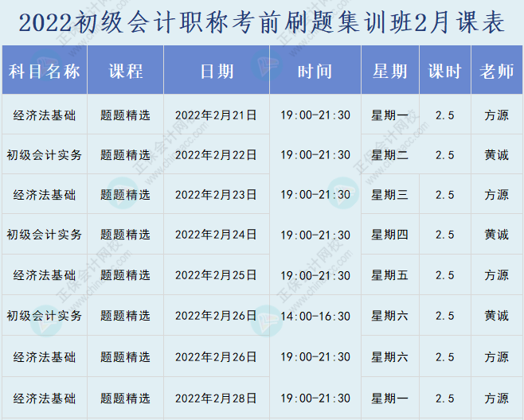Select the 星期三 cell
Image resolution: width=524 pixels, height=420 pixels.
[x=389, y=195]
